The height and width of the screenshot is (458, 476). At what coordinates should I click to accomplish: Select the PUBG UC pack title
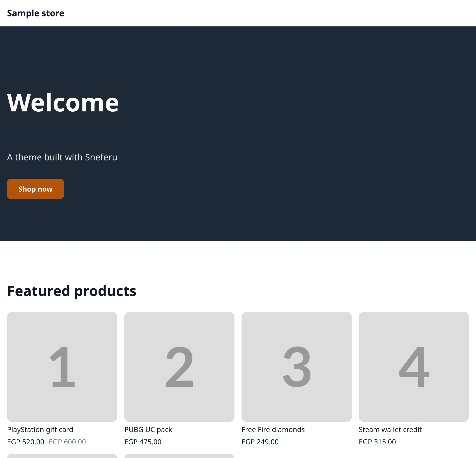tap(148, 430)
